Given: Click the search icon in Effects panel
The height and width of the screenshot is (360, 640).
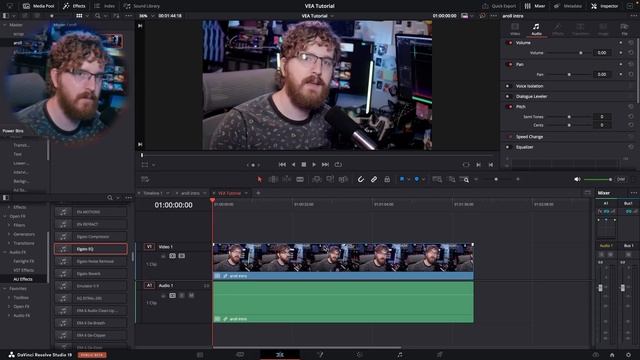Looking at the screenshot, I should click(110, 198).
